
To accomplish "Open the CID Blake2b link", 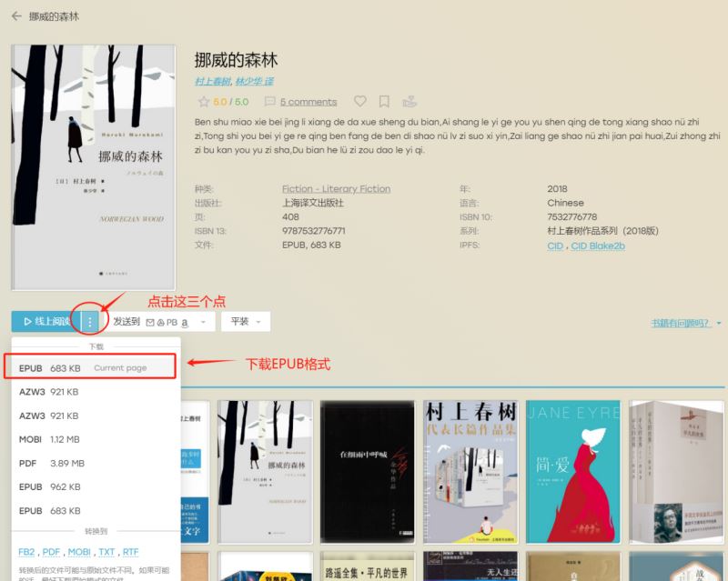I will 598,246.
